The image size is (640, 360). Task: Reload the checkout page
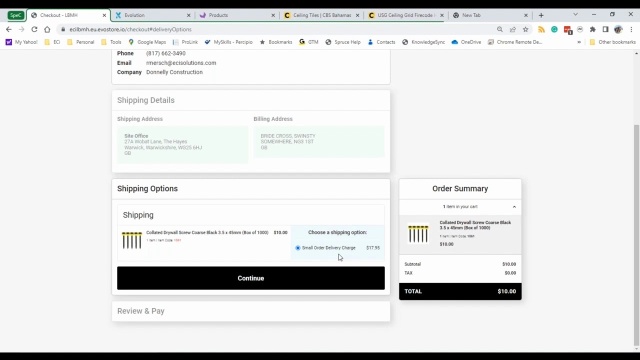click(34, 29)
